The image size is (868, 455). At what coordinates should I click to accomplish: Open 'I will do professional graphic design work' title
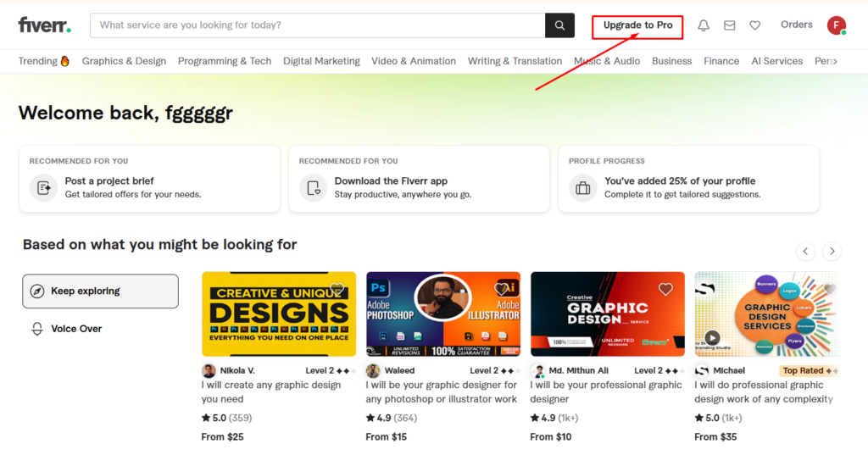764,392
